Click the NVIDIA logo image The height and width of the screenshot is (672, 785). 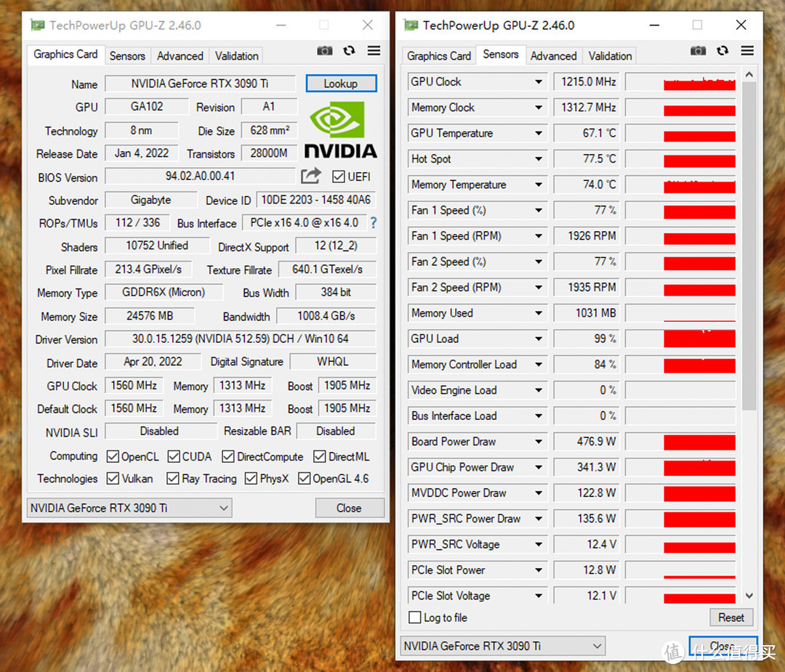(x=340, y=129)
